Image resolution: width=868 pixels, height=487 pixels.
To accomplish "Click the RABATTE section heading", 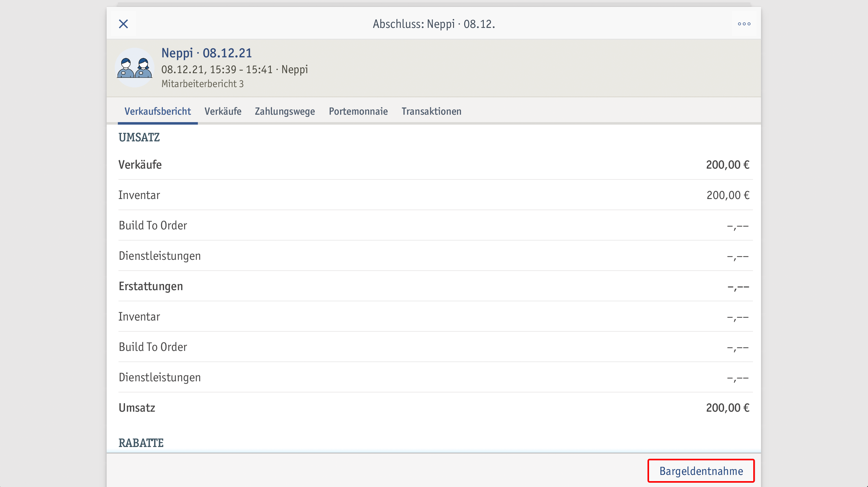I will (x=141, y=443).
